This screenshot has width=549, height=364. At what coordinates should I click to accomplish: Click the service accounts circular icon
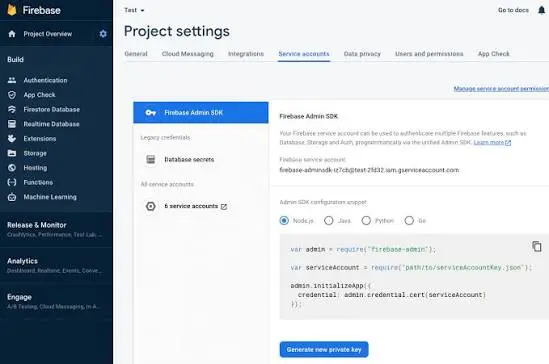coord(151,206)
